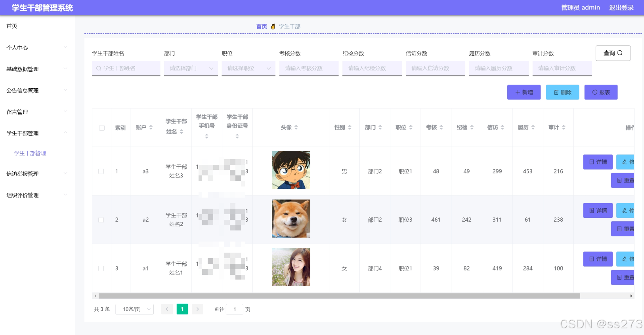Click the table scrollbar right arrow

pyautogui.click(x=631, y=296)
